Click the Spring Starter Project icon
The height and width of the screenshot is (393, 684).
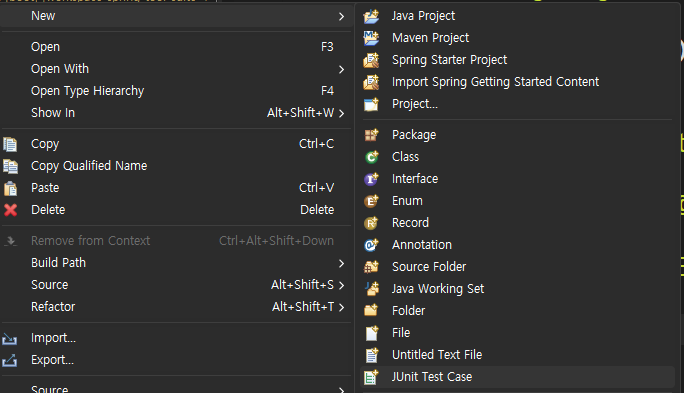click(x=371, y=60)
